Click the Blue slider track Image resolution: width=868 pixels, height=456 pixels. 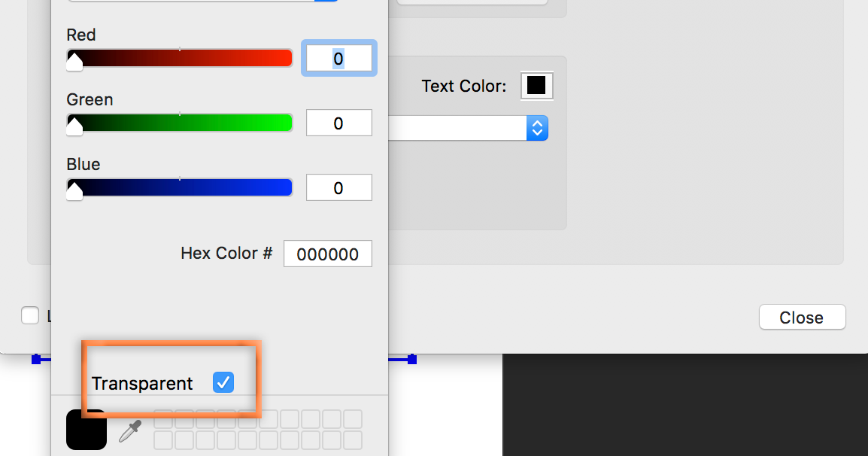click(x=180, y=187)
